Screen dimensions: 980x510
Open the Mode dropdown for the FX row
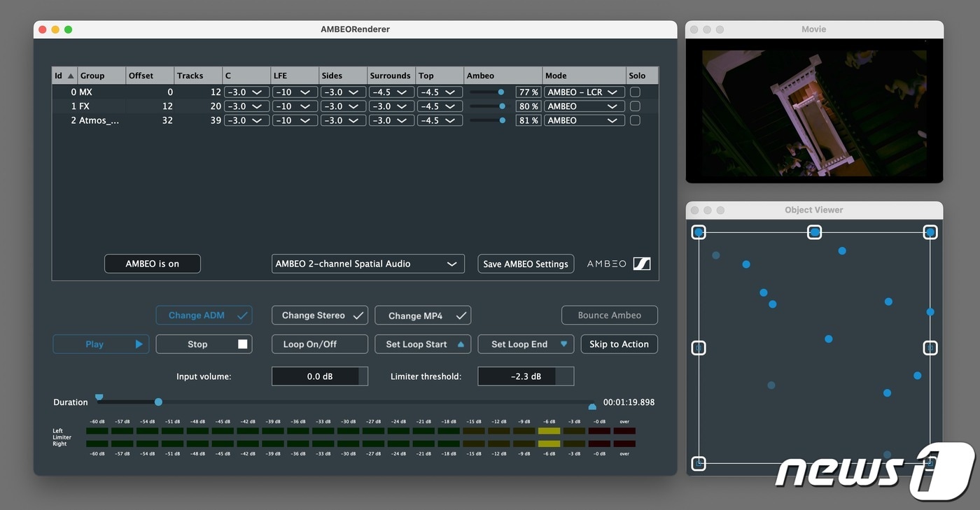[584, 106]
